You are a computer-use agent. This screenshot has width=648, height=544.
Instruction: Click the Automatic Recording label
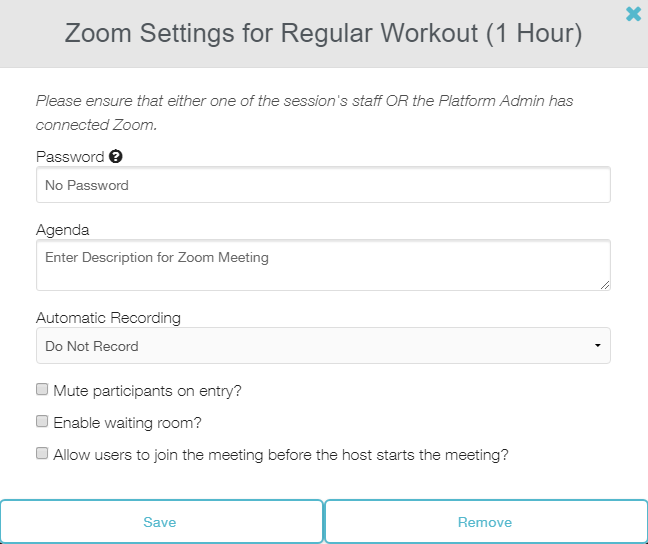click(108, 318)
